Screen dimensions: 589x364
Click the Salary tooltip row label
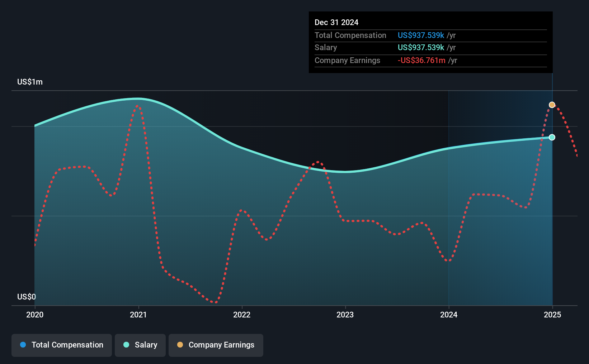(326, 47)
